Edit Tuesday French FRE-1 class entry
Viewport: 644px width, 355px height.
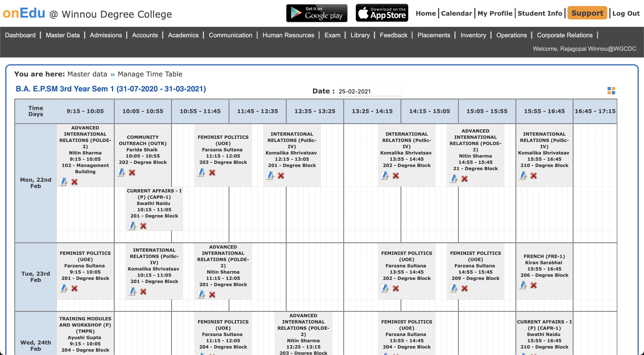[523, 285]
